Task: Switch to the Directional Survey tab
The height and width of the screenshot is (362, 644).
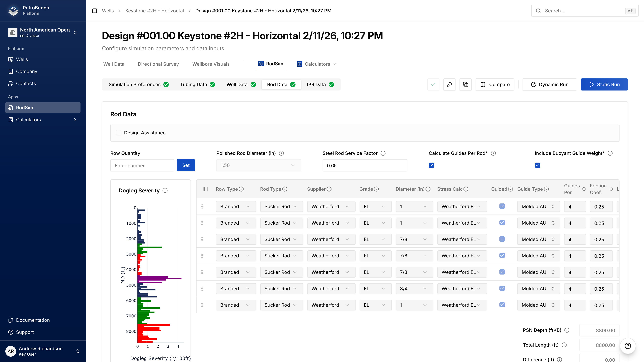Action: 158,64
